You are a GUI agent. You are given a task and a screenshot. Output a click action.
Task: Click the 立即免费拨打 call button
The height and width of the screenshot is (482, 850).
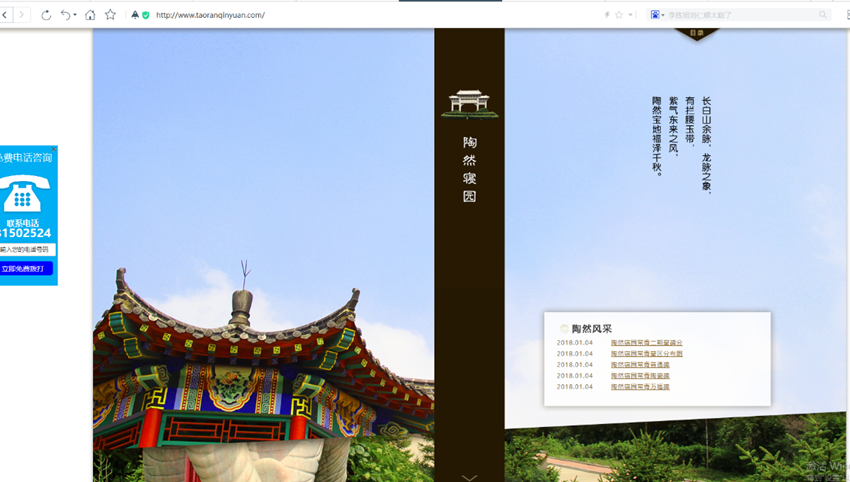click(26, 269)
